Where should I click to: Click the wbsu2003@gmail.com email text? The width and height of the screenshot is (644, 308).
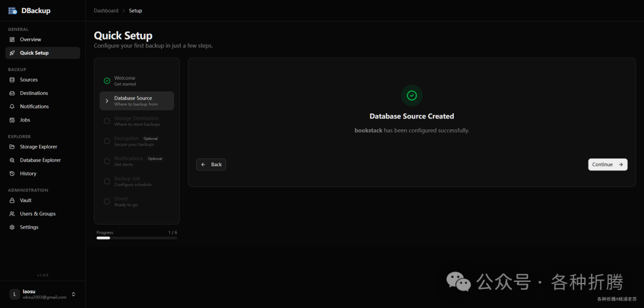tap(44, 297)
